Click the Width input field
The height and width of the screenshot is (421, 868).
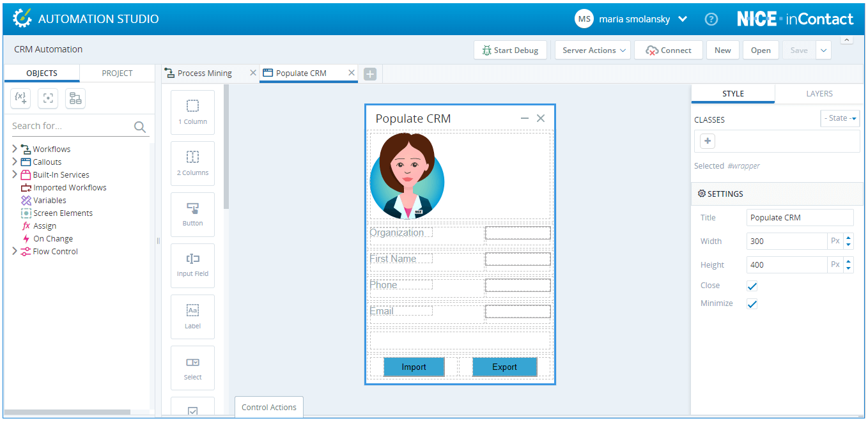(787, 241)
